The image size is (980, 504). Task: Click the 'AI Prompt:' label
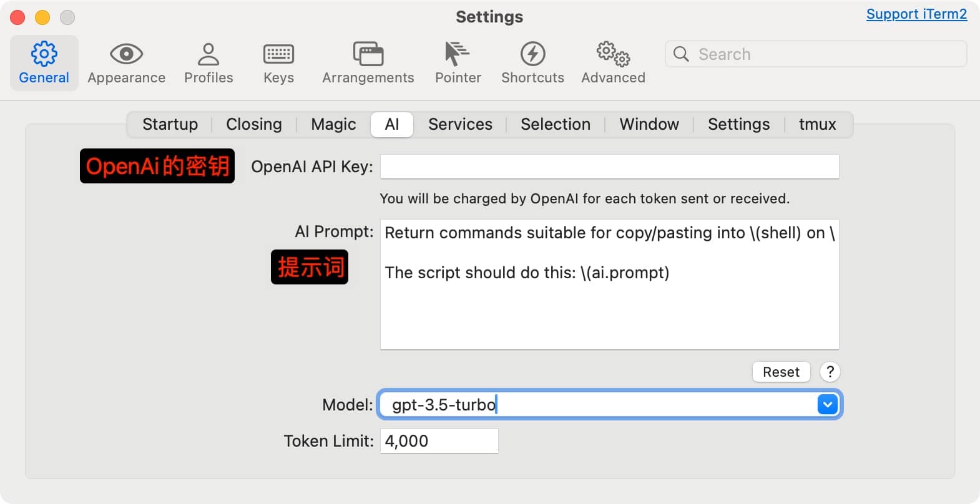[334, 231]
